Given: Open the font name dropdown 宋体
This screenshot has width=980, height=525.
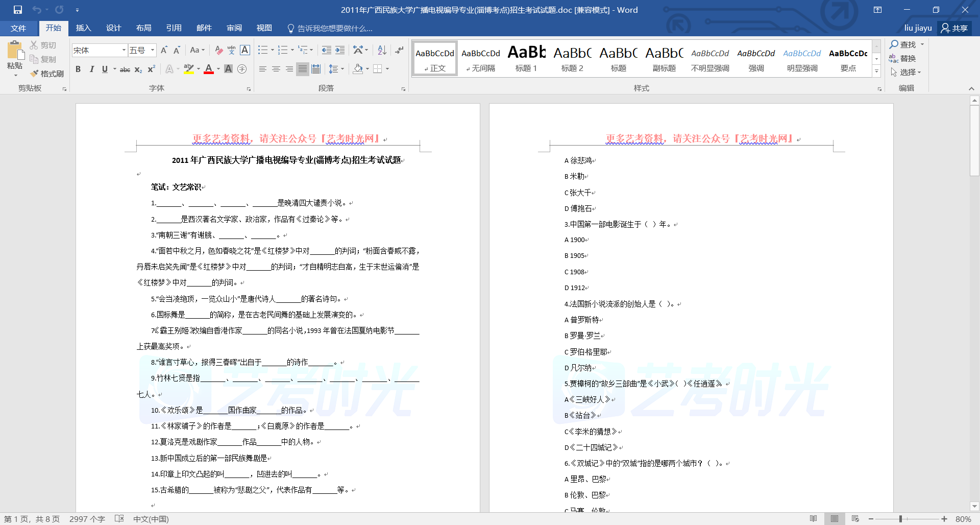Looking at the screenshot, I should click(124, 50).
